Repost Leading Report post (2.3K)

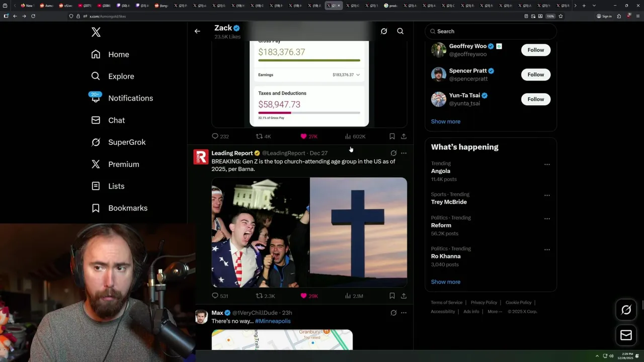[265, 296]
